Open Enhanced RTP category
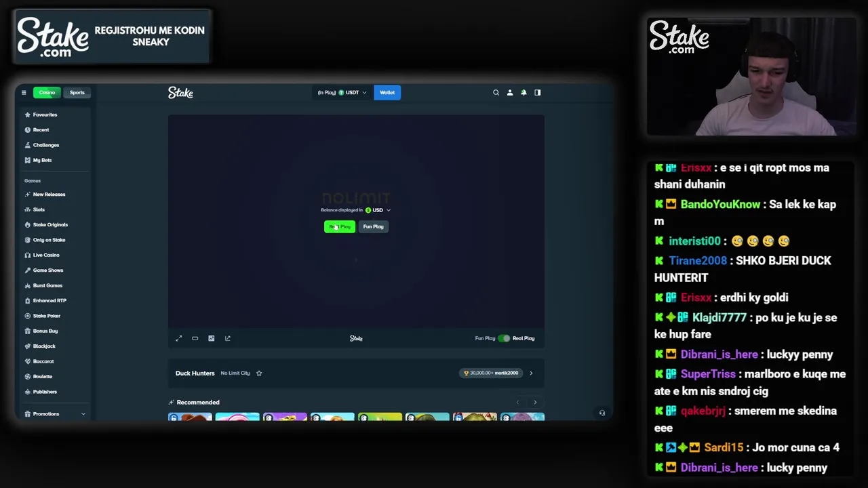 (x=50, y=300)
